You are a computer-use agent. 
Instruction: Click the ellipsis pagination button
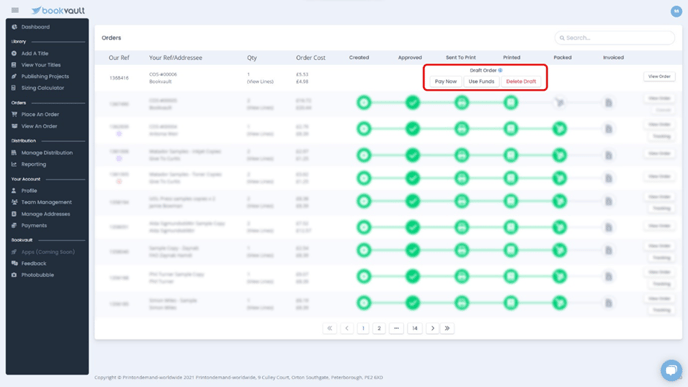[396, 328]
